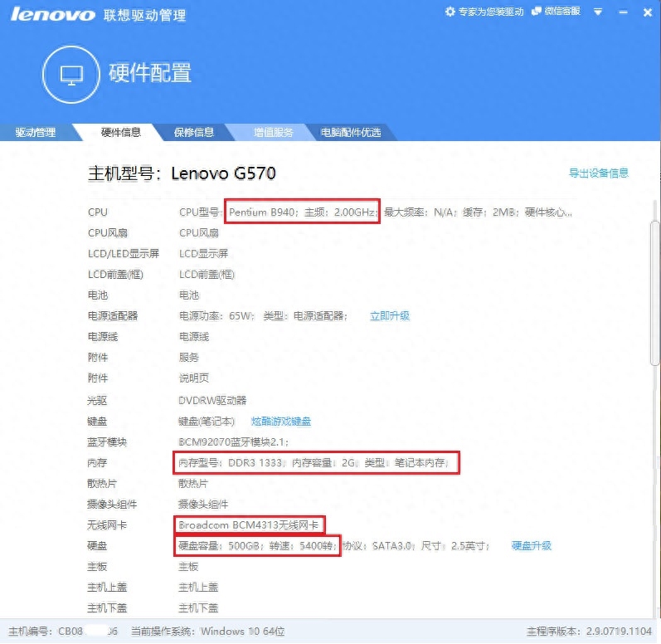Minimize the Lenovo driver manager window
Screen dimensions: 661x644
point(623,12)
